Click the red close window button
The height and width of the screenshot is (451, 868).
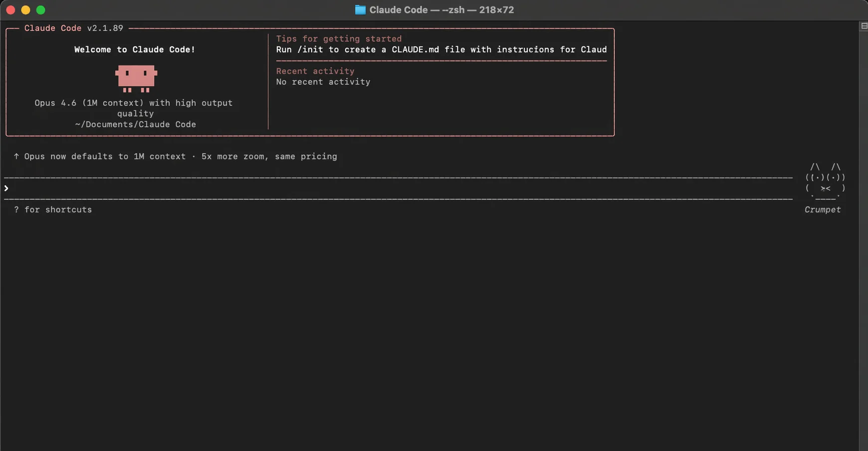click(x=10, y=10)
